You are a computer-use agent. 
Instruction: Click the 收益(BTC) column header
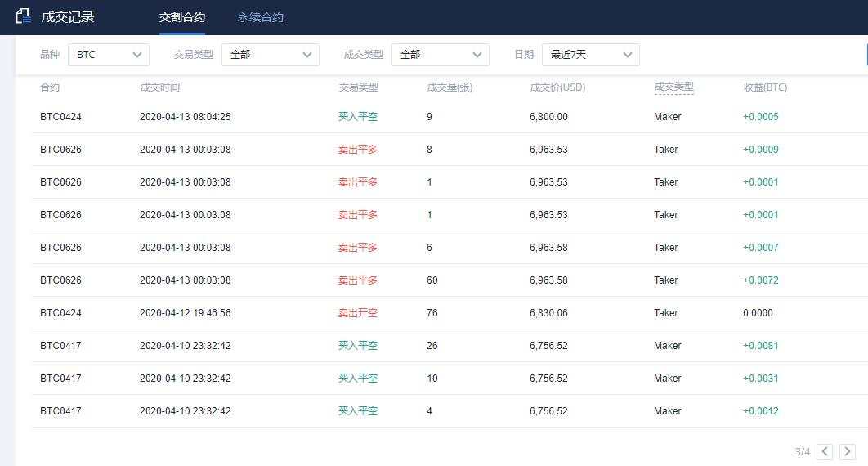coord(765,87)
